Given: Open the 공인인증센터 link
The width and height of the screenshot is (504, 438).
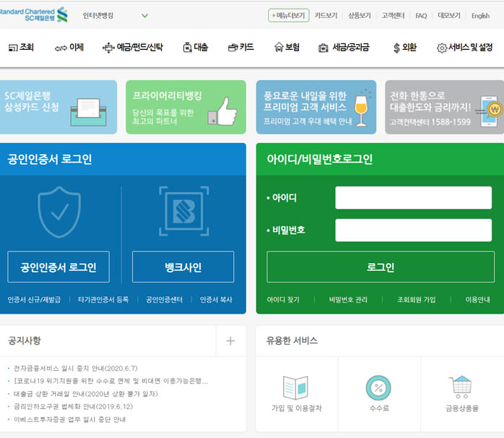Looking at the screenshot, I should pos(164,300).
